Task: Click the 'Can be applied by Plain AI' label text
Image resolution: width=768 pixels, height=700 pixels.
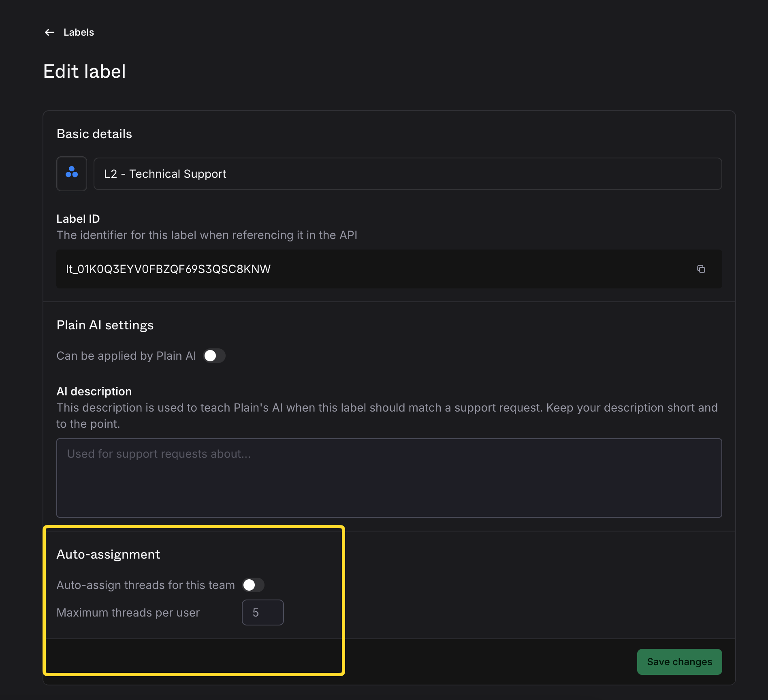Action: [126, 356]
